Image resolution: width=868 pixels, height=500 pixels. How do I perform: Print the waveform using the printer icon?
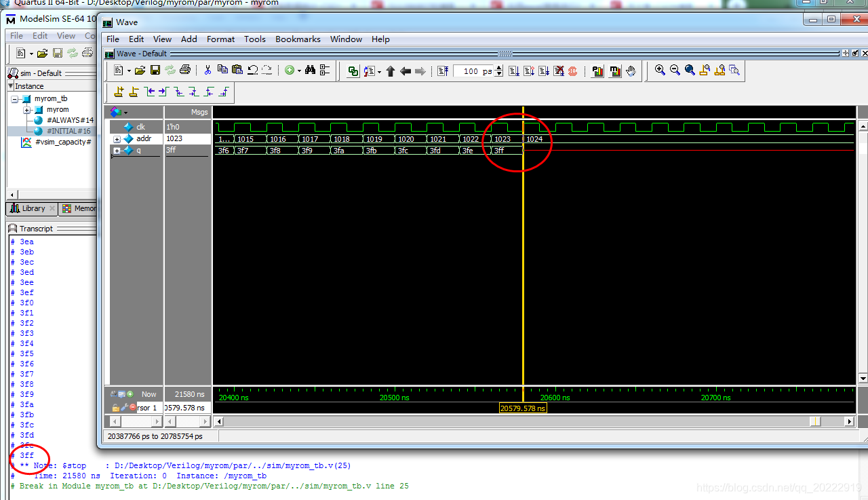(185, 71)
